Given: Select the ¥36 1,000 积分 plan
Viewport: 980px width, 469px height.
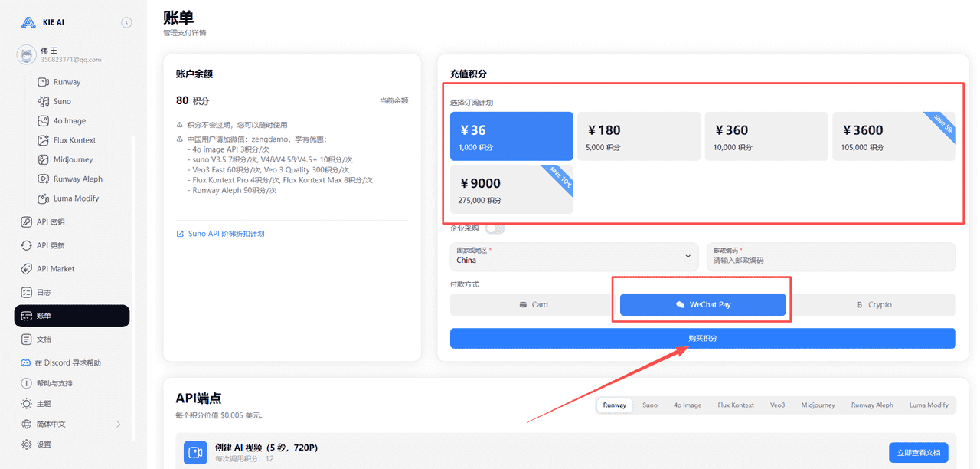Looking at the screenshot, I should (x=511, y=136).
